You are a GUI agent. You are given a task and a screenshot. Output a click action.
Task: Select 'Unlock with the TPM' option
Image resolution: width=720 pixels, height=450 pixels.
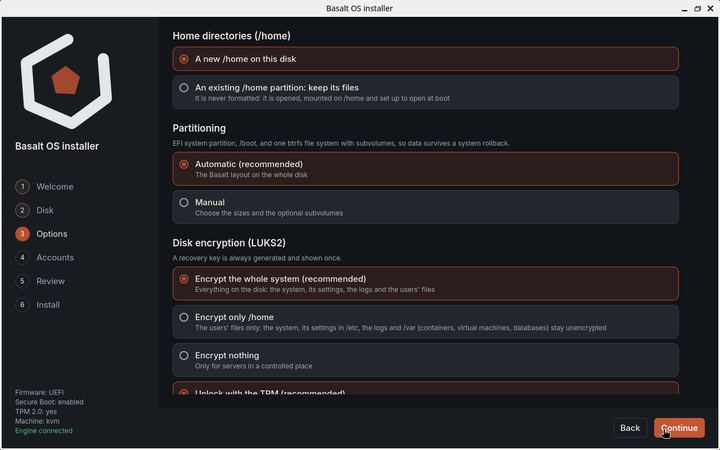[425, 388]
